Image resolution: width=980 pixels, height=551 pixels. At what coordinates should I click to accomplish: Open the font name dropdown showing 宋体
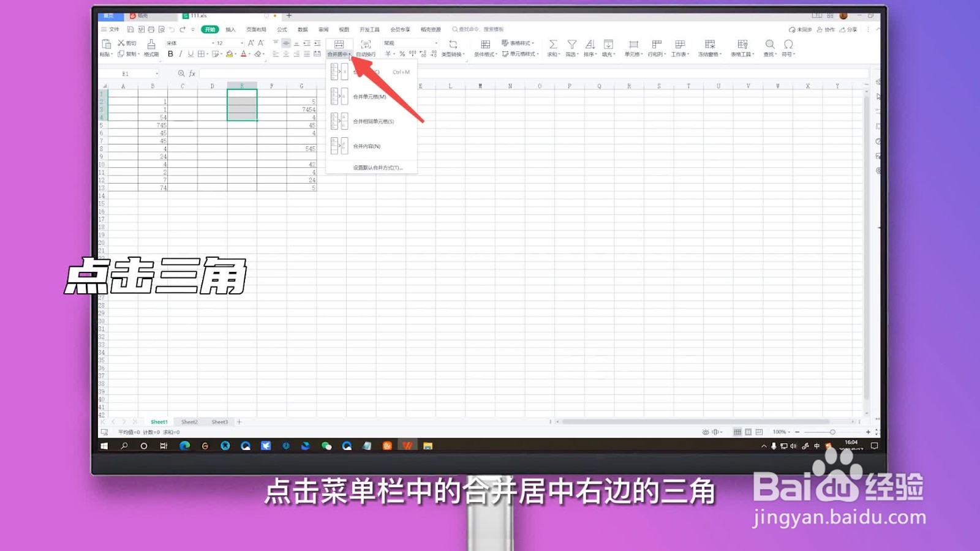tap(187, 43)
